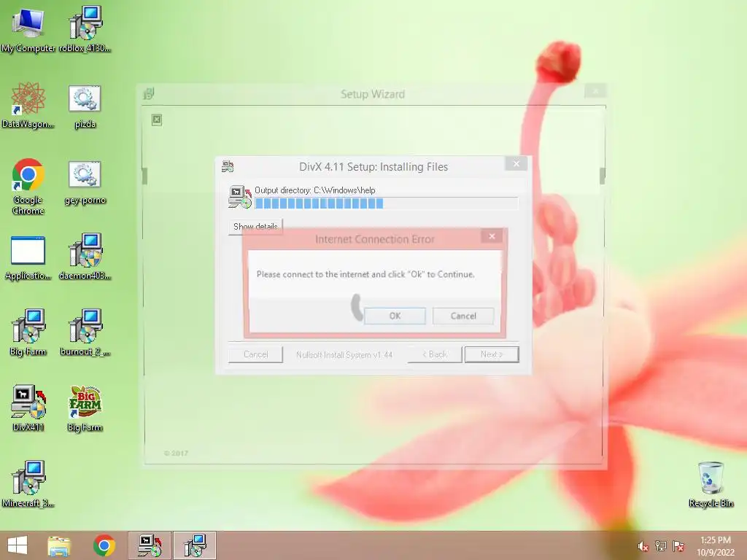Open the Big Farm game shortcut with logo
The height and width of the screenshot is (560, 747).
pos(85,408)
